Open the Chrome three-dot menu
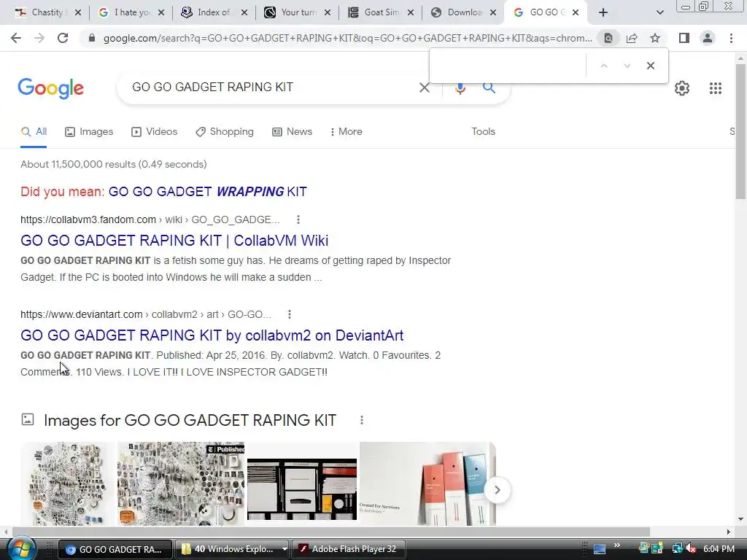Viewport: 747px width, 560px height. (731, 38)
